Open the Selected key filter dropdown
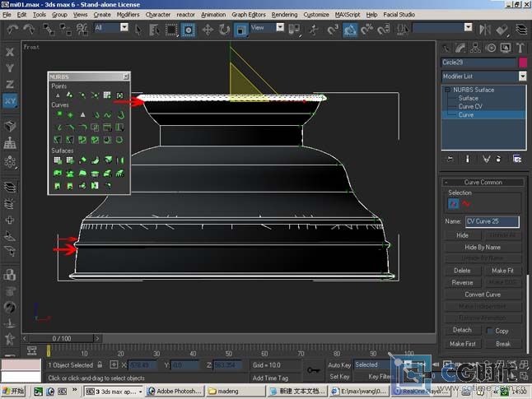532x399 pixels. click(x=372, y=364)
